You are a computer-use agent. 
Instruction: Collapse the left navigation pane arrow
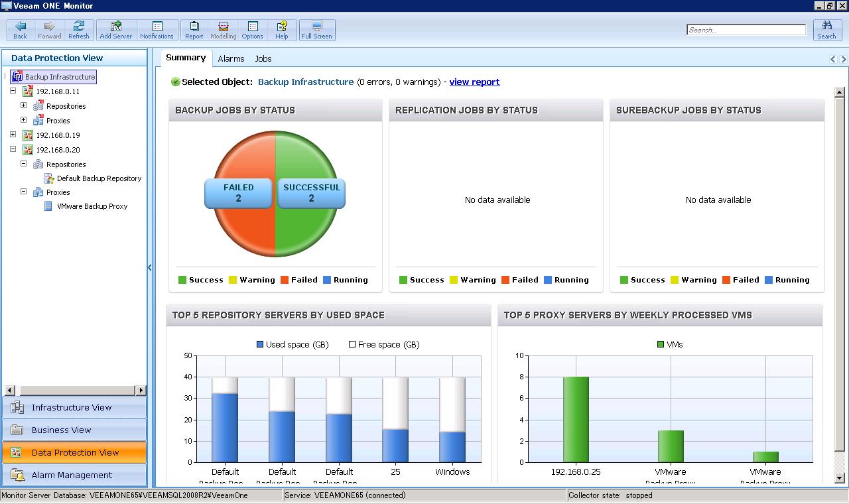(150, 268)
